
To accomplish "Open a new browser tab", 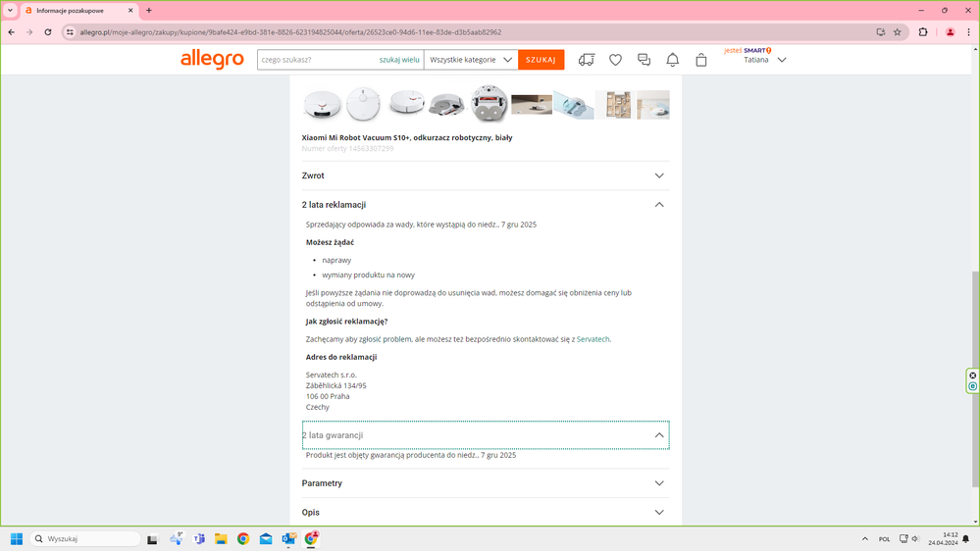I will [x=149, y=11].
